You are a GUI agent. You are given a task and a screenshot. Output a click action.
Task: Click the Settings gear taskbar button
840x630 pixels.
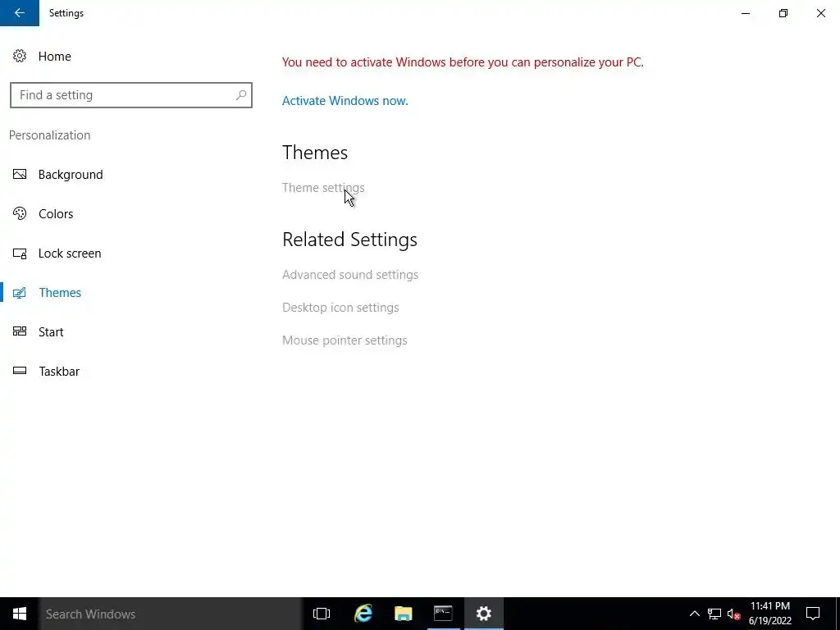484,614
